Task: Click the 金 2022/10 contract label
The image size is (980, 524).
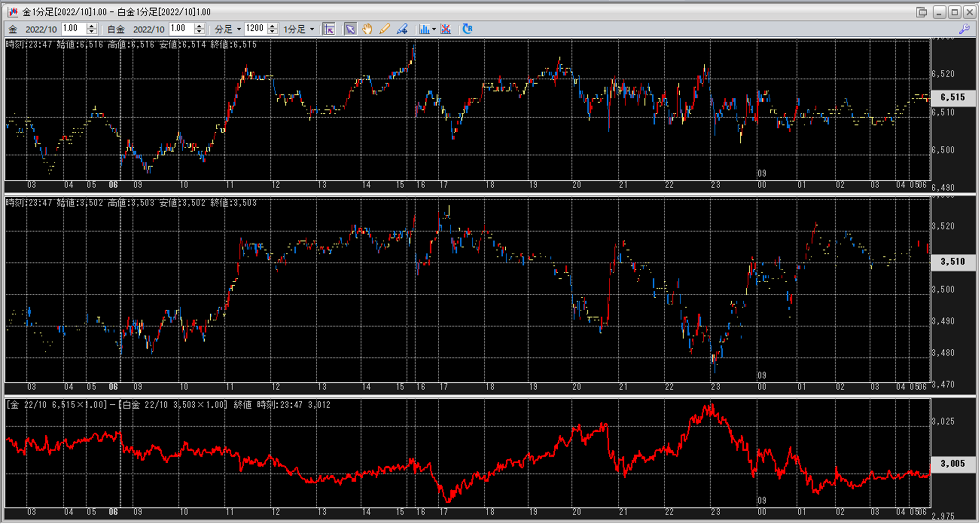Action: 40,29
